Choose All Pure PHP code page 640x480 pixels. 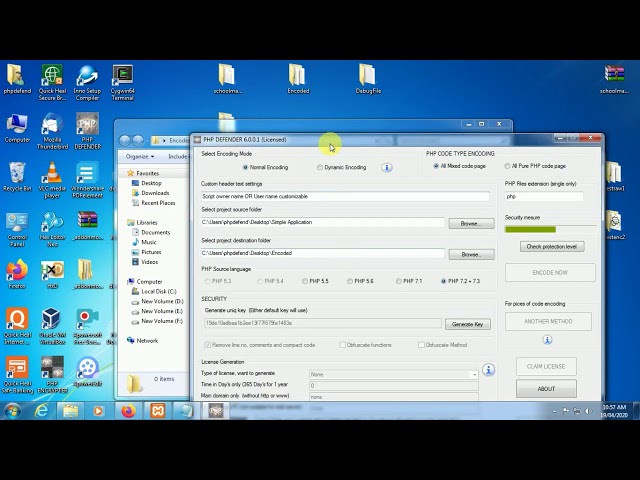(535, 166)
